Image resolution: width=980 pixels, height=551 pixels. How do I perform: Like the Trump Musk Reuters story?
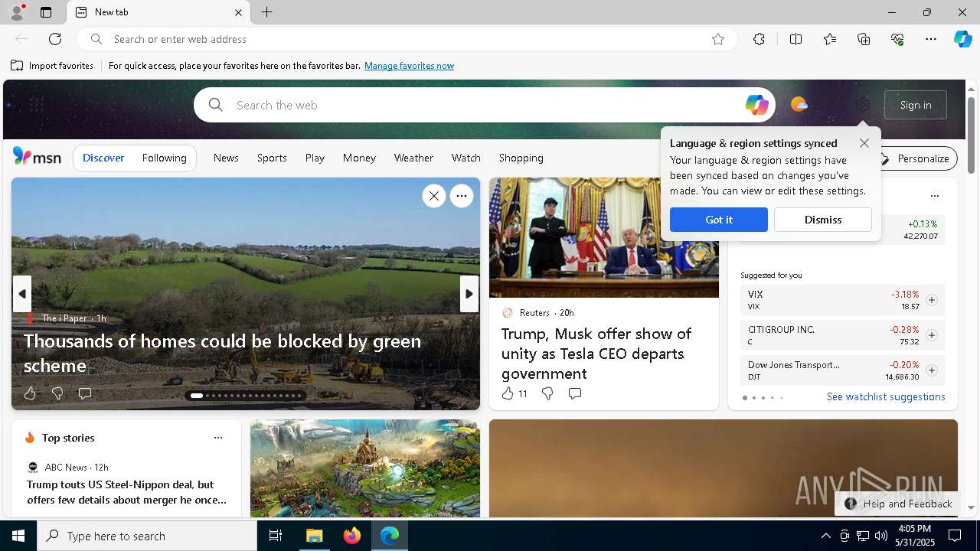coord(508,393)
